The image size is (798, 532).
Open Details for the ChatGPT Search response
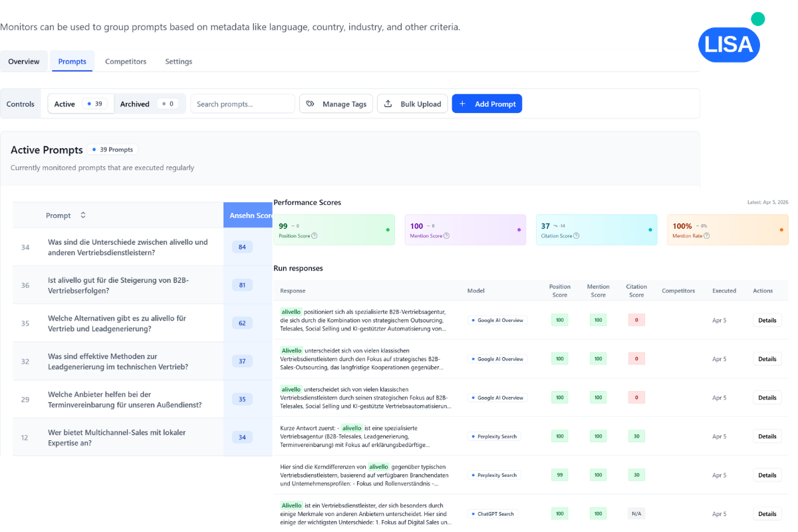767,514
